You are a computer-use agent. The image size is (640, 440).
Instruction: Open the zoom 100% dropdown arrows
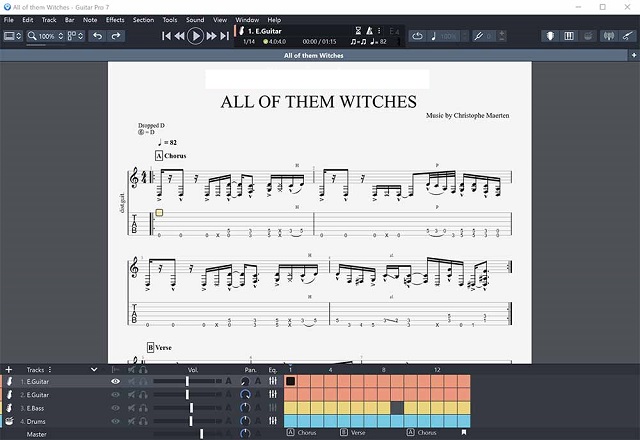[61, 36]
